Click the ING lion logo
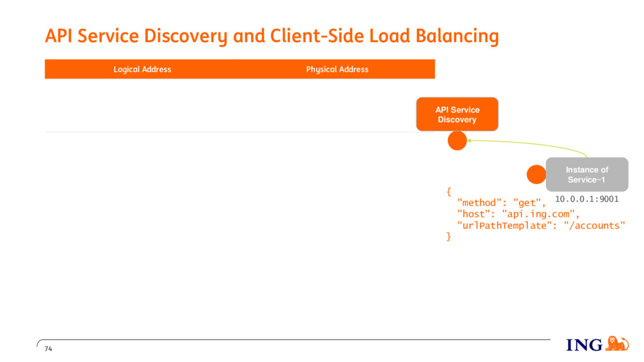 pyautogui.click(x=617, y=344)
